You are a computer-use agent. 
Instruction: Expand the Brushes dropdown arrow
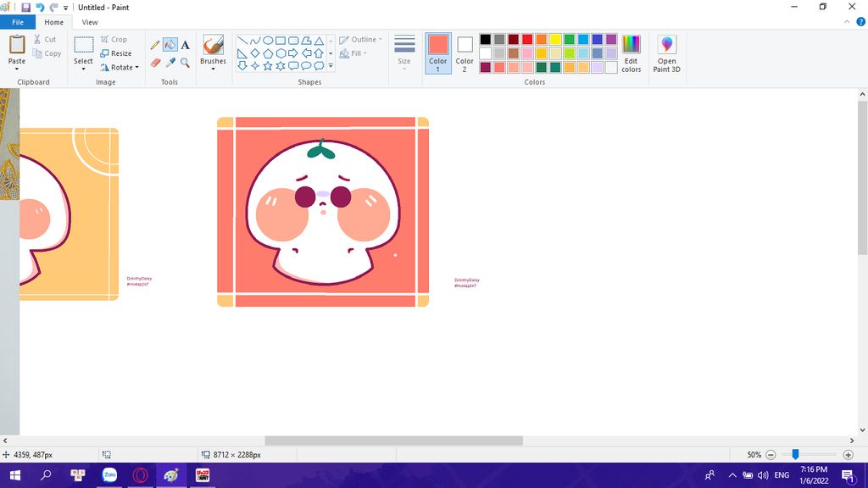(213, 69)
